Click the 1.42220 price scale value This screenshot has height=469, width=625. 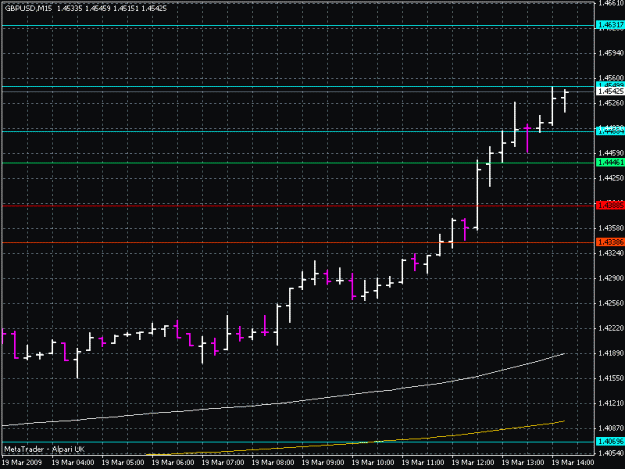coord(611,328)
